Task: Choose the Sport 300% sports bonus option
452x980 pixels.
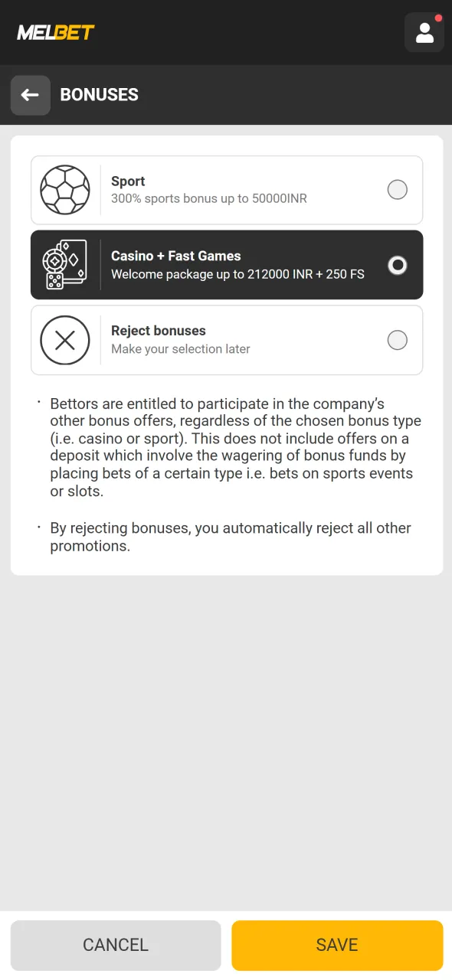Action: tap(227, 190)
